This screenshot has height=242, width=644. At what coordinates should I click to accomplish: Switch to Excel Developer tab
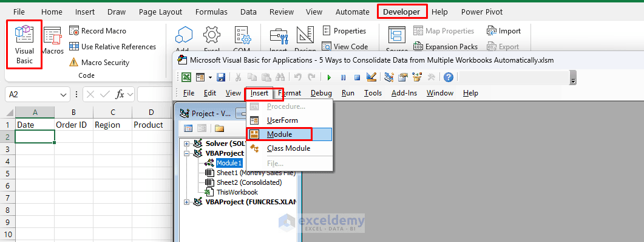(402, 12)
